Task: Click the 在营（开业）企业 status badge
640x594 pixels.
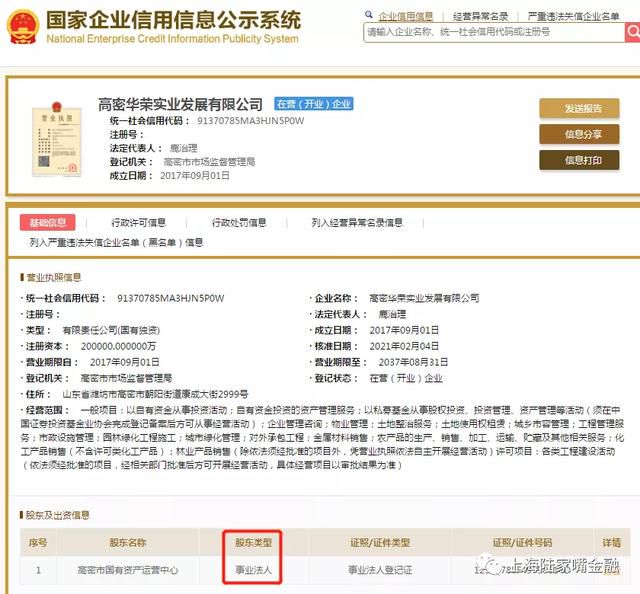Action: (x=314, y=104)
